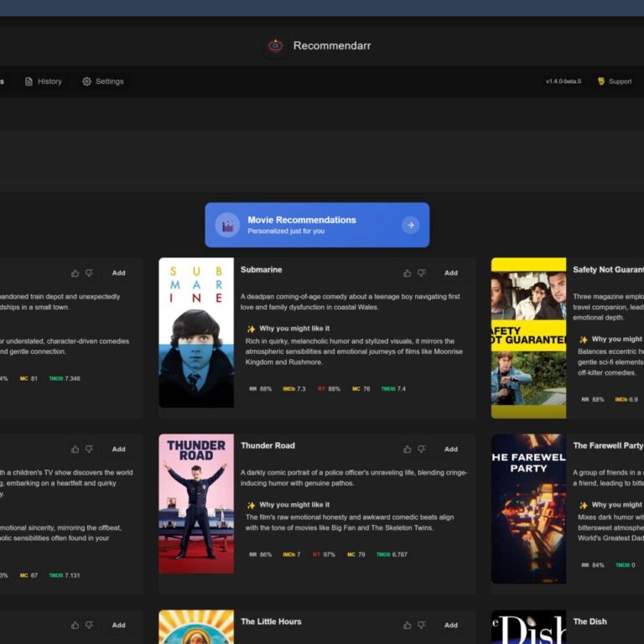Open the Thunder Road poster
644x644 pixels.
pyautogui.click(x=196, y=503)
